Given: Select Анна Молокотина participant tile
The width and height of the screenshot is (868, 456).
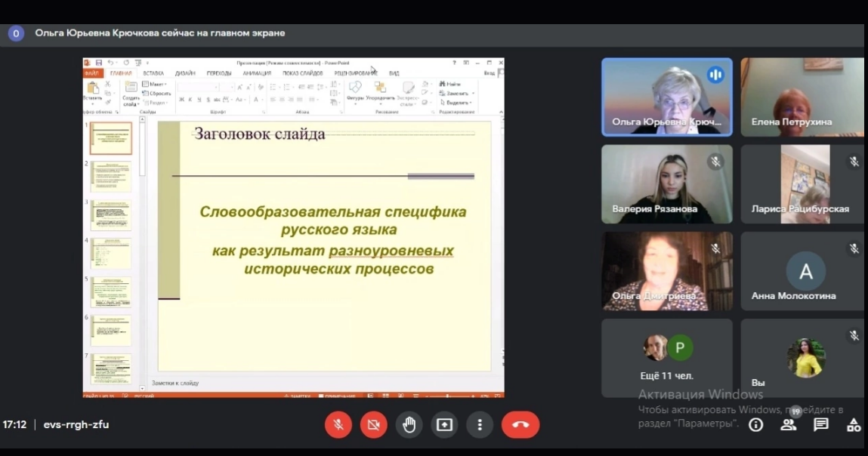Looking at the screenshot, I should coord(803,271).
